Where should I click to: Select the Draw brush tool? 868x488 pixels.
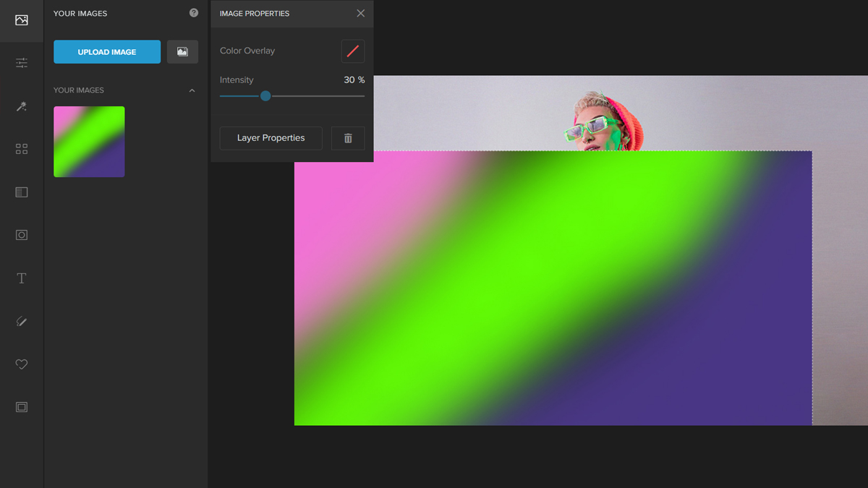click(22, 322)
